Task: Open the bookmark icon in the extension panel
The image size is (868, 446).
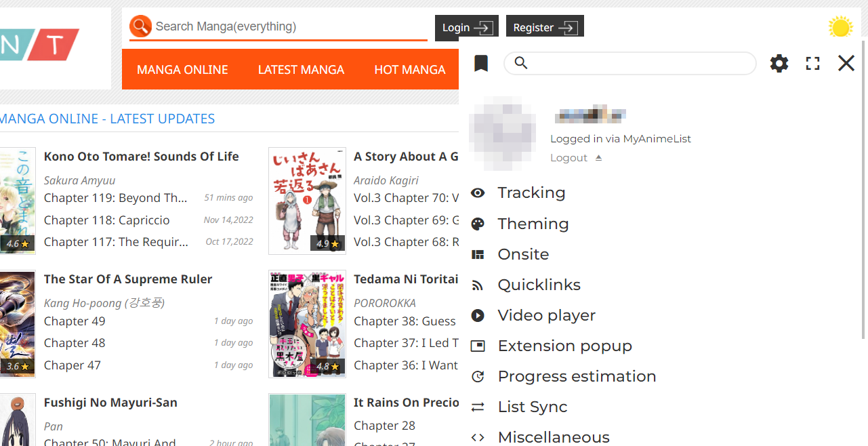Action: (480, 63)
